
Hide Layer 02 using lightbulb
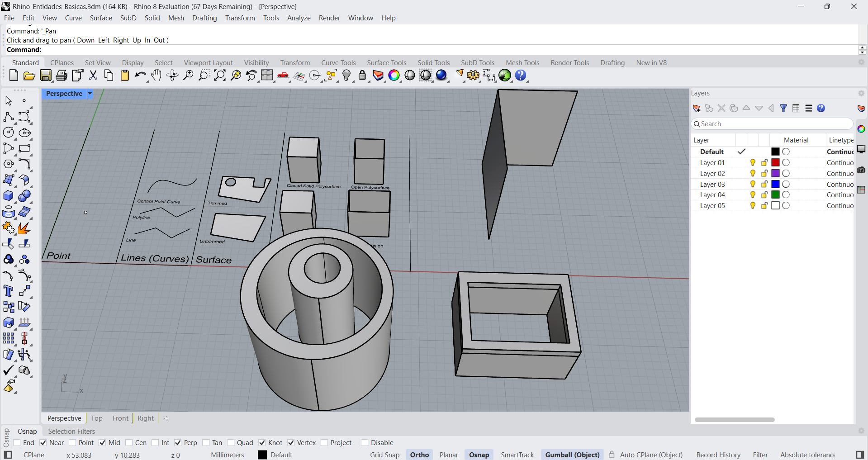[753, 174]
